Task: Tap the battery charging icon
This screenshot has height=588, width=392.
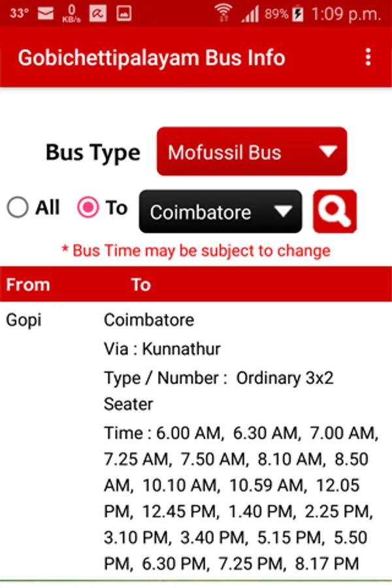Action: [298, 14]
